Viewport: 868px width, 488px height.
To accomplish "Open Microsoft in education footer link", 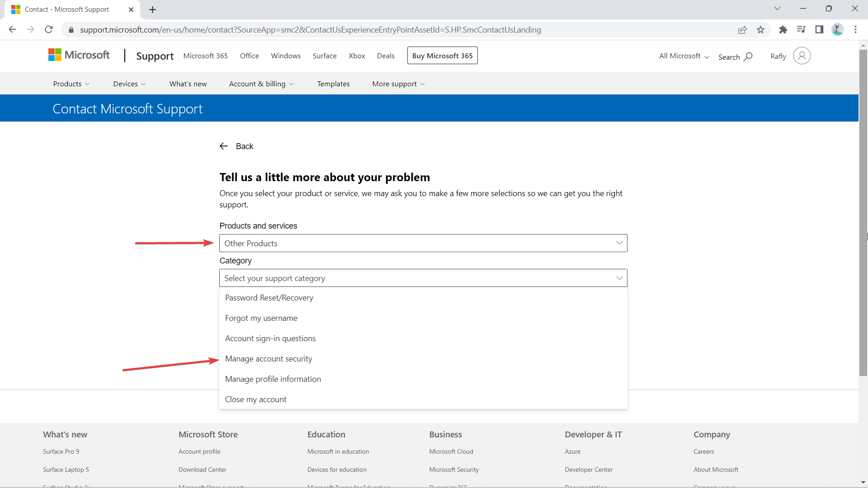I will [338, 451].
